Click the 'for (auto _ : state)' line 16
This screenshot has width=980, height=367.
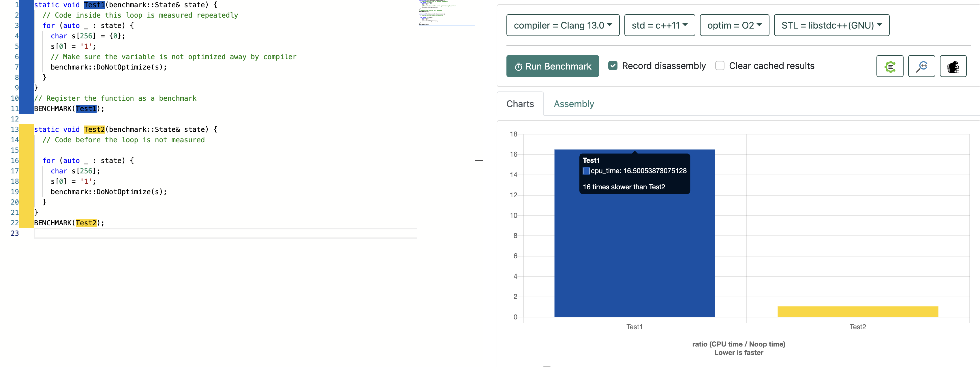point(88,161)
